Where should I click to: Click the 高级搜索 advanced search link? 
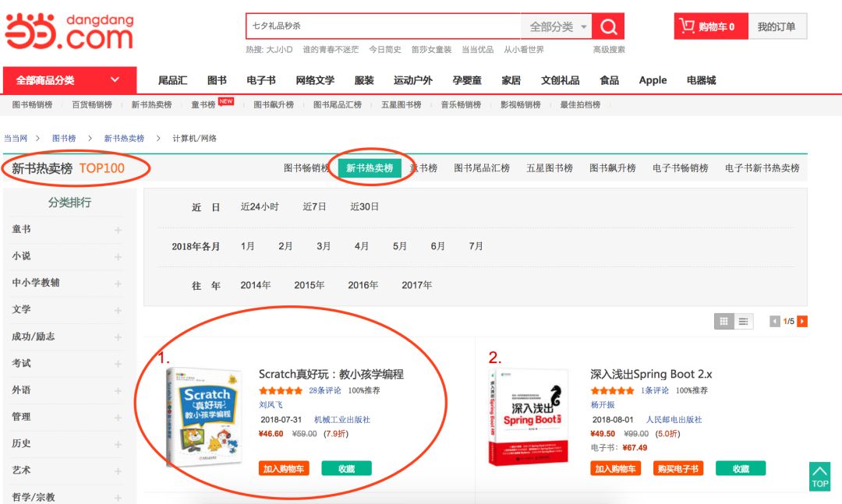pos(609,49)
